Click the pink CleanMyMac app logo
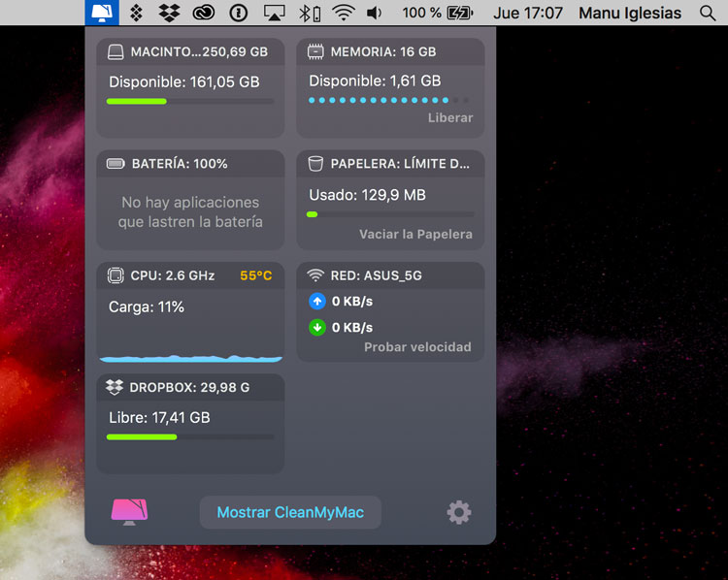The image size is (728, 580). (x=129, y=512)
